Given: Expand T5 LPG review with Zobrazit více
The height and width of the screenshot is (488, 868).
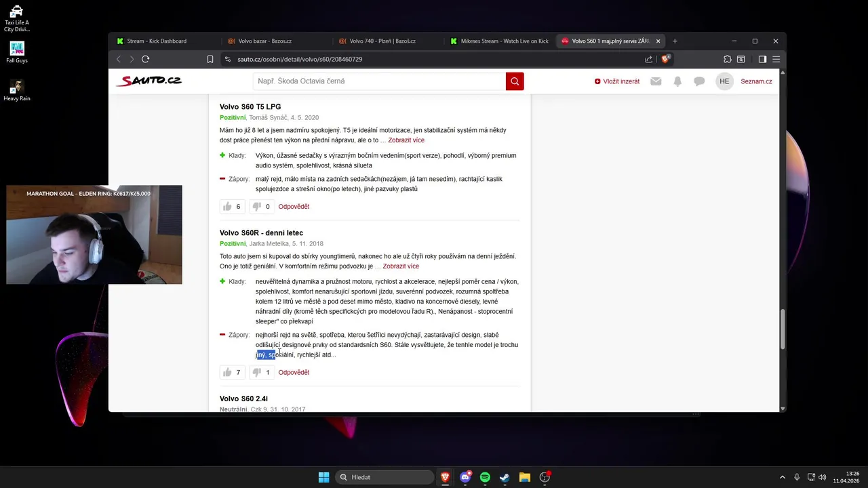Looking at the screenshot, I should point(406,140).
